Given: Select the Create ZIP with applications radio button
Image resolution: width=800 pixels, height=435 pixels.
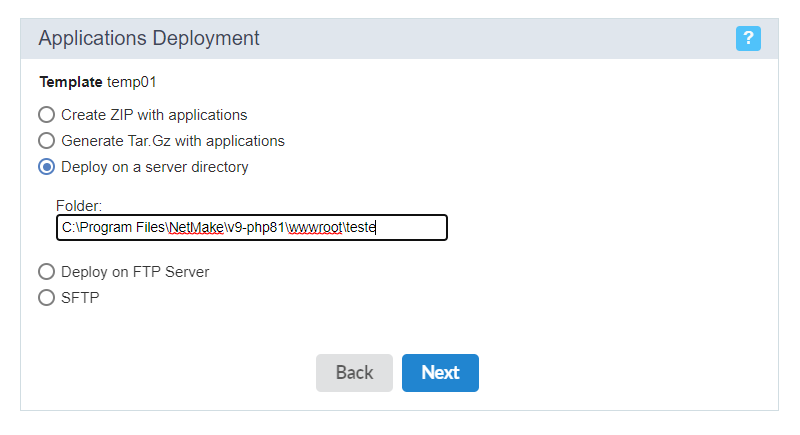Looking at the screenshot, I should 46,115.
